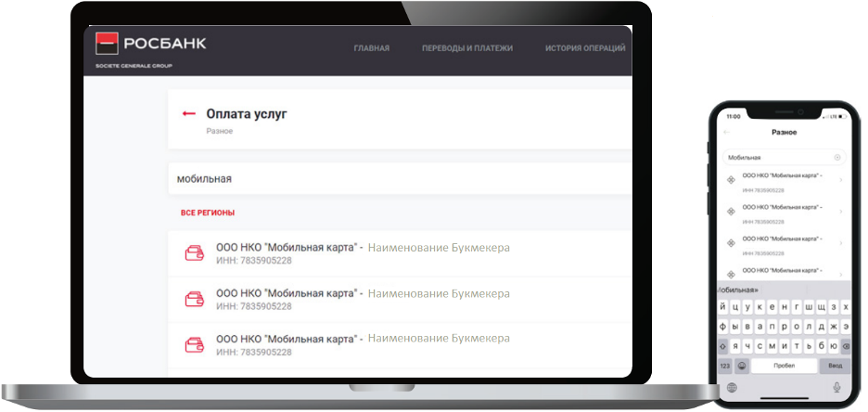This screenshot has height=412, width=868.
Task: Select the ВСЕ РЕГИОНЫ region filter
Action: pyautogui.click(x=208, y=212)
